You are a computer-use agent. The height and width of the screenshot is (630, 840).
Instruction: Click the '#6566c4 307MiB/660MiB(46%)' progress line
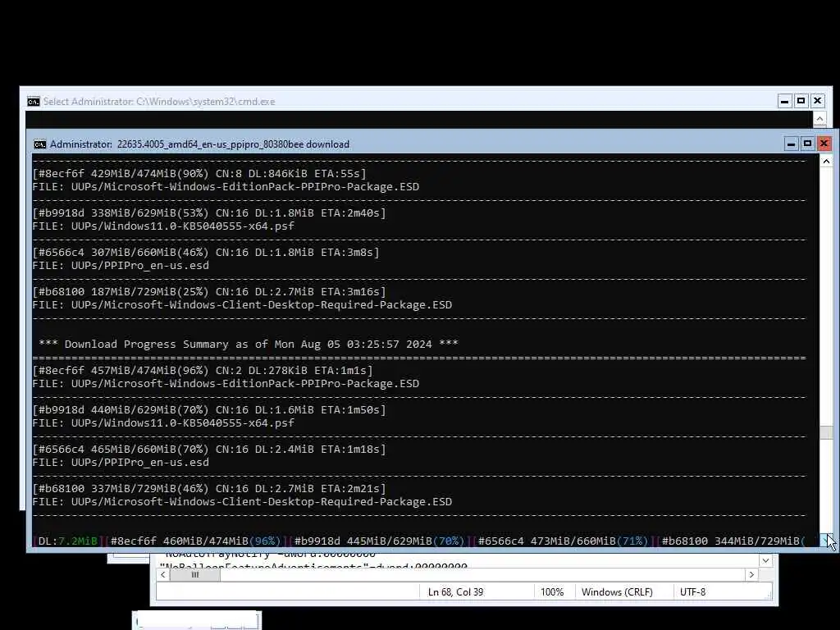pyautogui.click(x=206, y=252)
